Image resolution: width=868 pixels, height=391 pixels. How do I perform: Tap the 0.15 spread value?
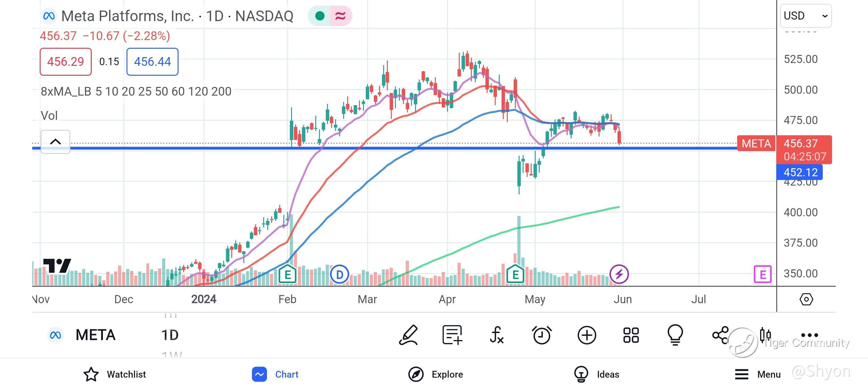click(109, 62)
